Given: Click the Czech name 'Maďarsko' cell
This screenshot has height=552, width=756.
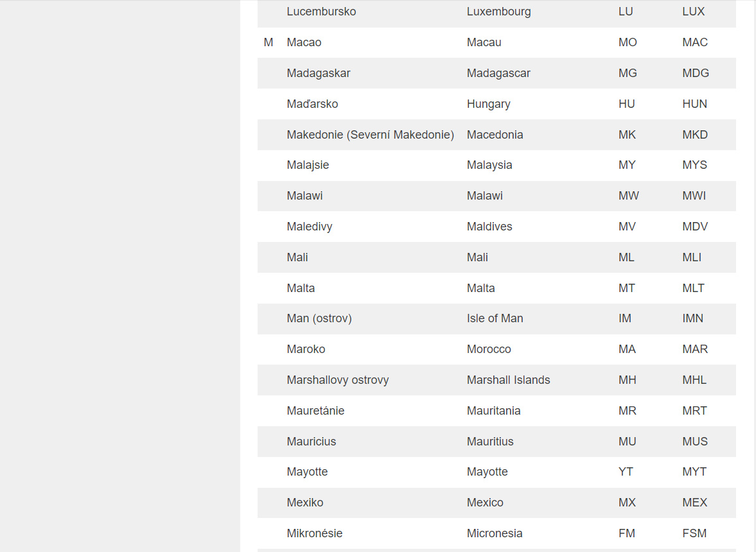Looking at the screenshot, I should tap(312, 104).
